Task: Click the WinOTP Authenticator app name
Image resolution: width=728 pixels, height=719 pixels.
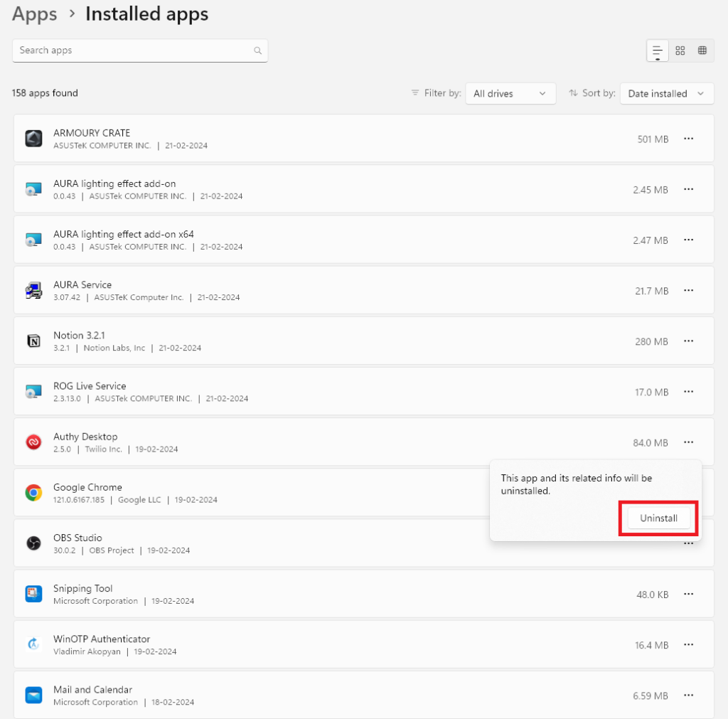Action: point(102,639)
